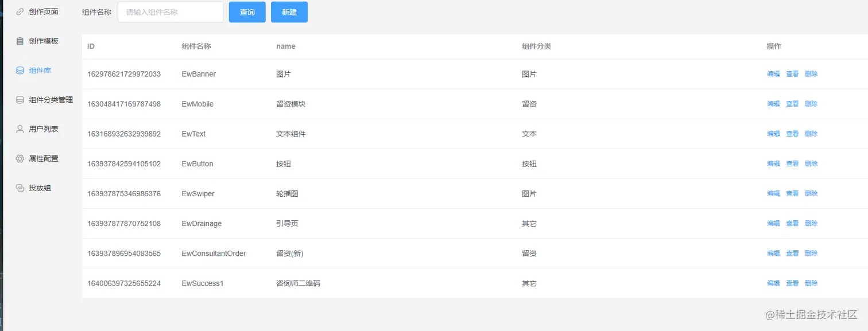View the EwText row details
Image resolution: width=868 pixels, height=331 pixels.
click(x=792, y=134)
